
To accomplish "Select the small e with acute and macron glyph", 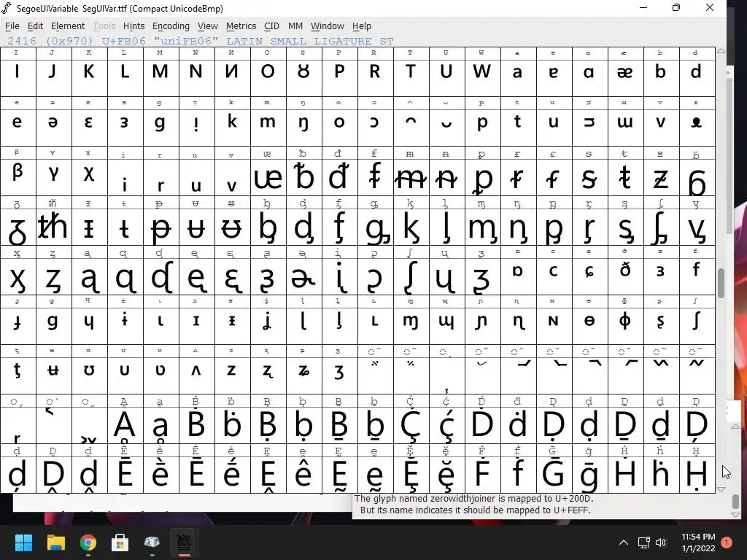I will (x=233, y=469).
